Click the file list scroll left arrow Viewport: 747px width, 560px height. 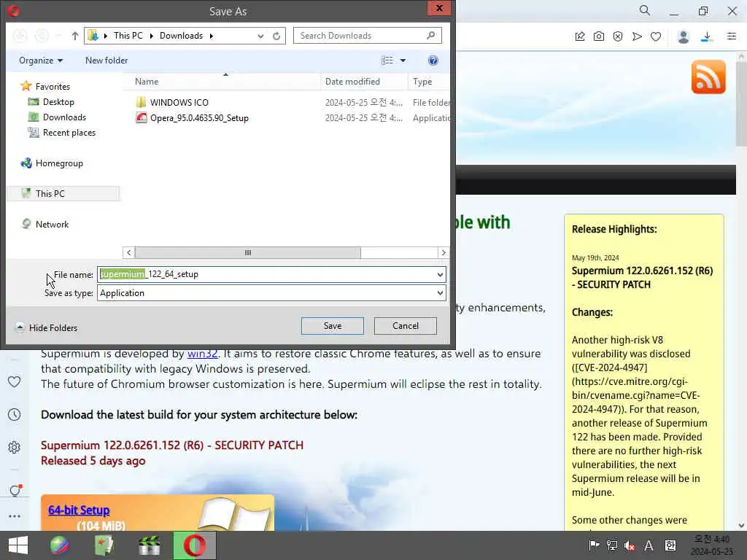[128, 252]
